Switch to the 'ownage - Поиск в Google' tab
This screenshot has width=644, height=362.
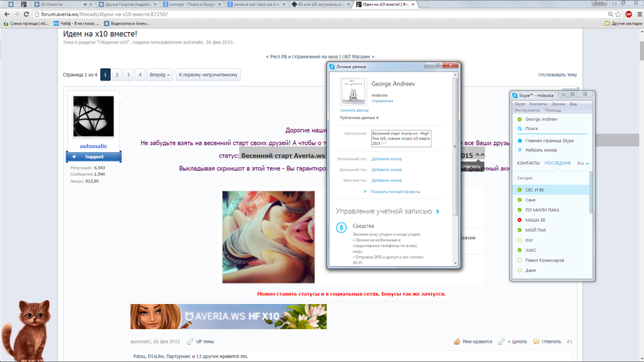(192, 4)
